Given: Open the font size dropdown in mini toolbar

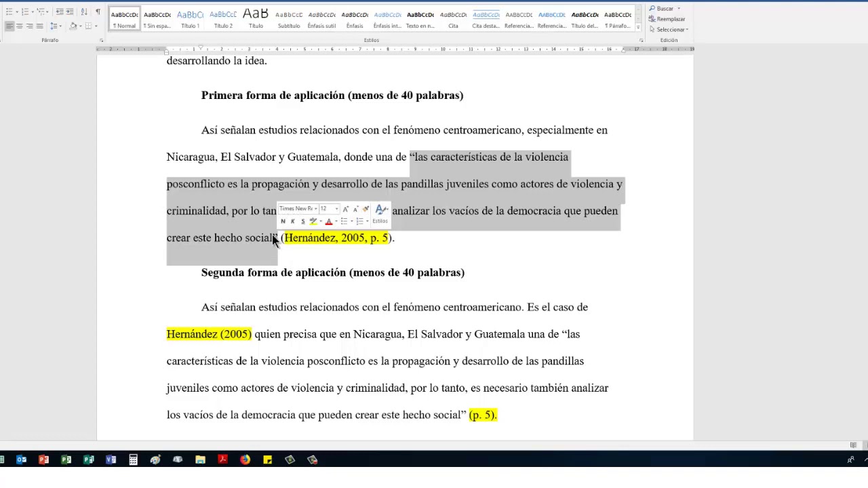Looking at the screenshot, I should [x=336, y=209].
